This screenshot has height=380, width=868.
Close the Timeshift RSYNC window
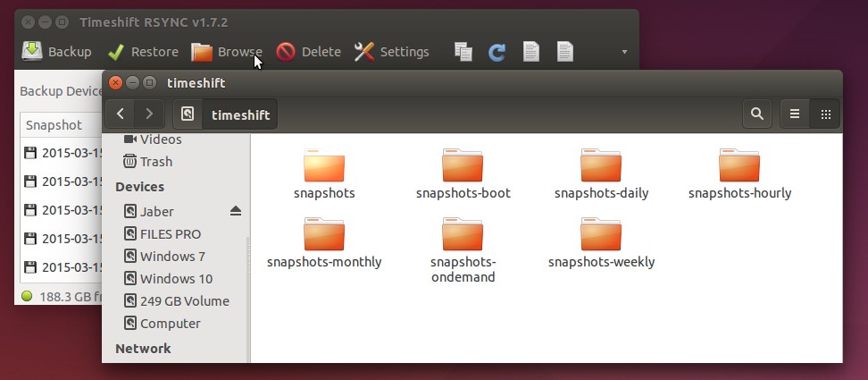click(29, 22)
